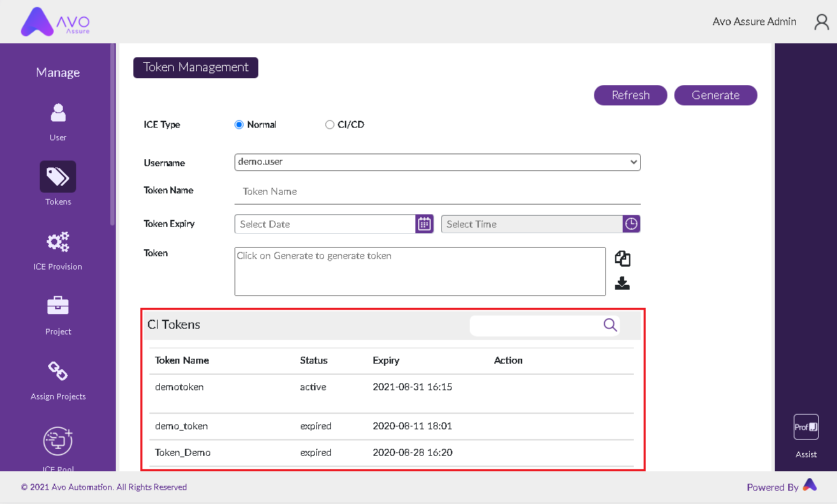Select the CI/CD ICE type

tap(330, 124)
